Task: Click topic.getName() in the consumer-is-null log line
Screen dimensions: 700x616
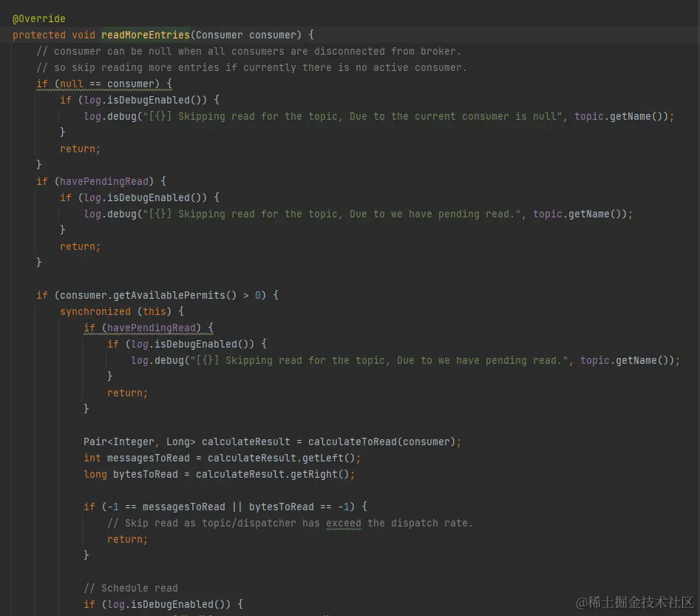Action: point(621,117)
